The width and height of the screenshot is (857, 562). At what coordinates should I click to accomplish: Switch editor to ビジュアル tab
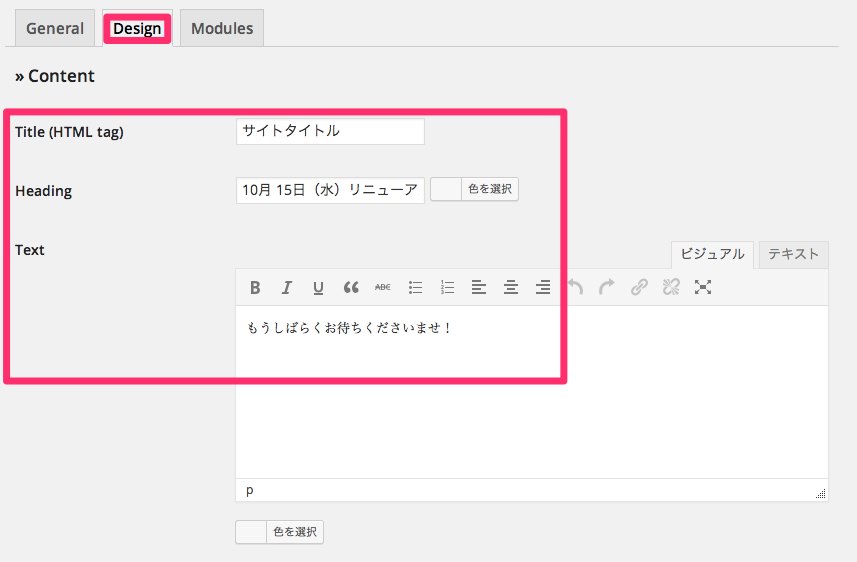pyautogui.click(x=712, y=254)
